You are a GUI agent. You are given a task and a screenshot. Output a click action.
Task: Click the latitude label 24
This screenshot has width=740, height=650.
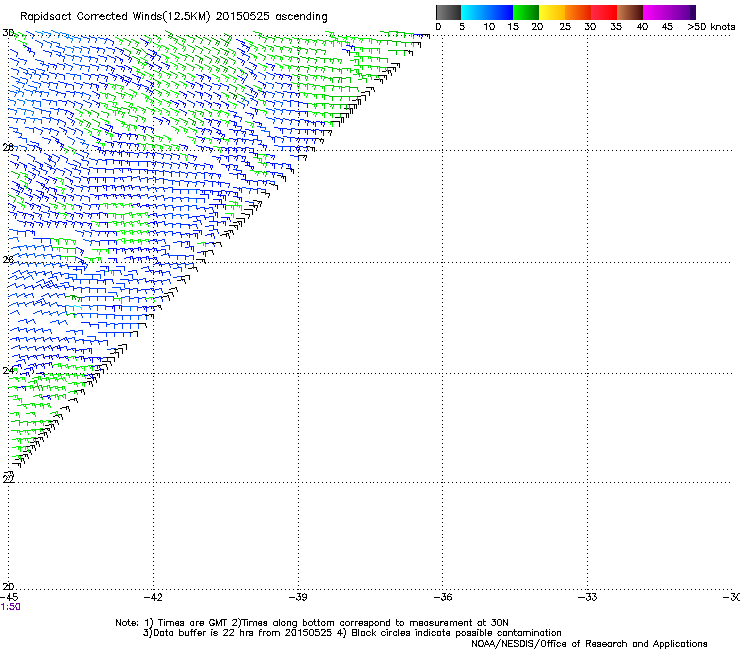[8, 370]
